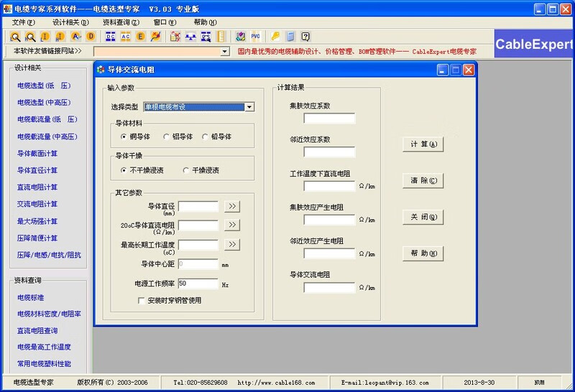Click the question mark help toolbar icon
The height and width of the screenshot is (392, 575).
pyautogui.click(x=305, y=37)
